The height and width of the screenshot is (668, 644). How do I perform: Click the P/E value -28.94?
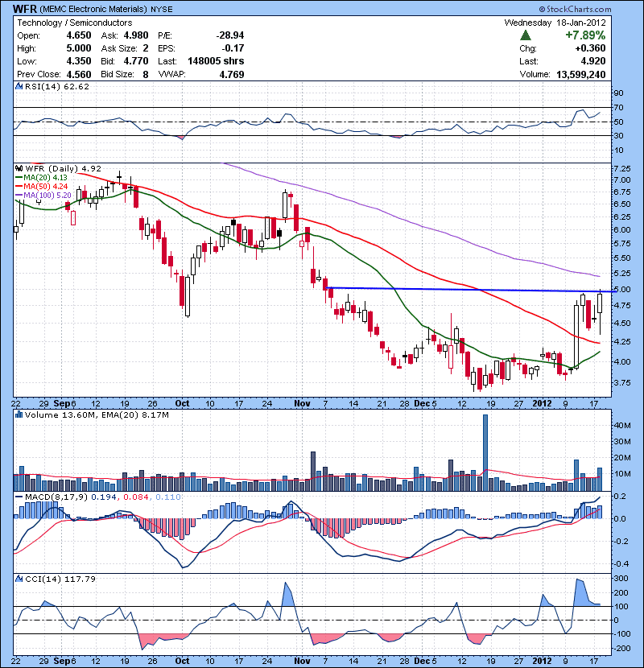point(229,35)
